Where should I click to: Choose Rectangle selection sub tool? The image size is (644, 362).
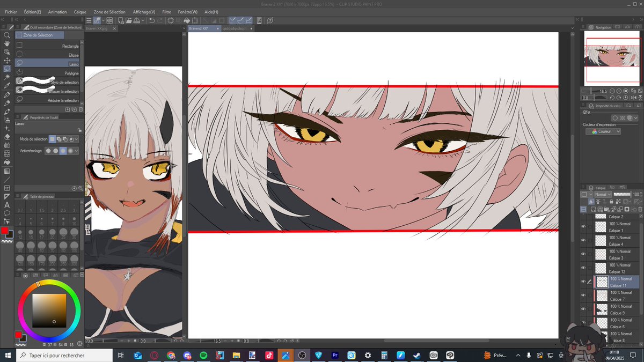(48, 46)
